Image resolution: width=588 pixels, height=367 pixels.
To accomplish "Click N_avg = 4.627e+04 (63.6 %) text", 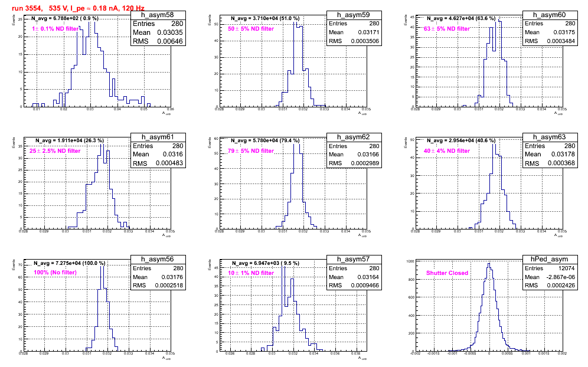I will pyautogui.click(x=461, y=18).
